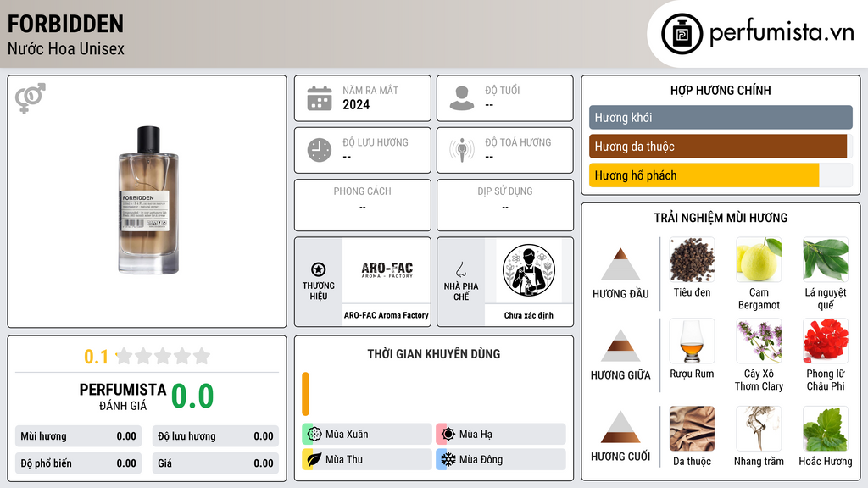Screen dimensions: 868x488
Task: Select the Rượu Rum note image
Action: click(692, 341)
